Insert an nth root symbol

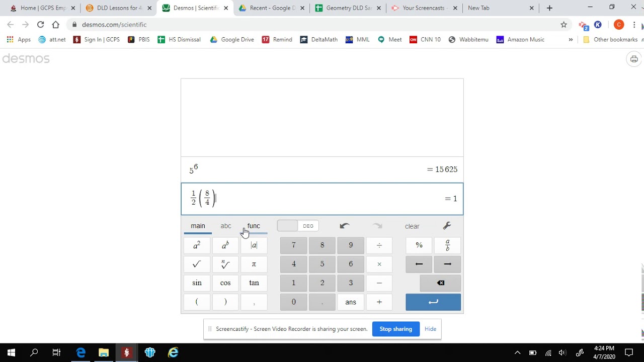click(x=225, y=264)
